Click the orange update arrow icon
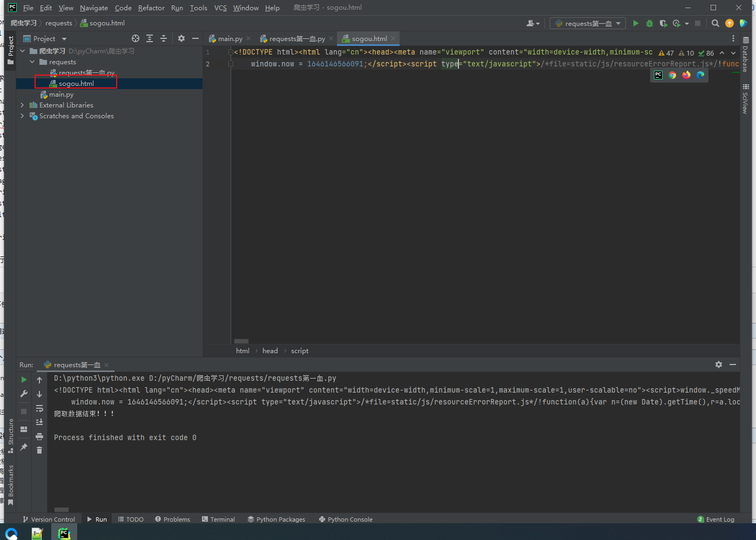 tap(730, 23)
